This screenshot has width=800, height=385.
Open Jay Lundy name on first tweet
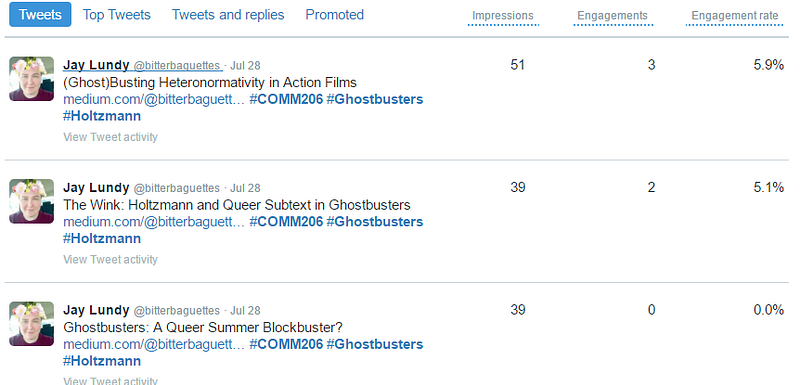96,65
